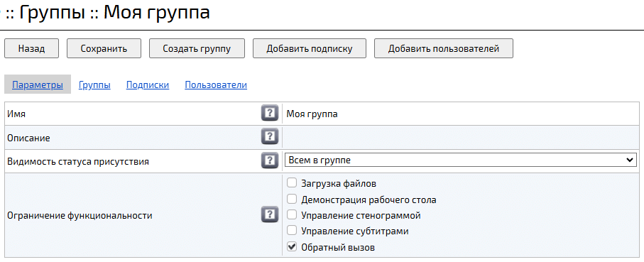Screen dimensions: 644x262
Task: Click the Сохранить button
Action: click(x=104, y=48)
